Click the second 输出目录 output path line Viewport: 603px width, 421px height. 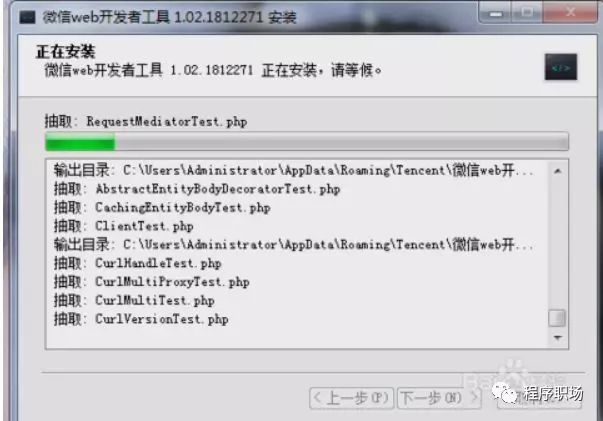294,245
